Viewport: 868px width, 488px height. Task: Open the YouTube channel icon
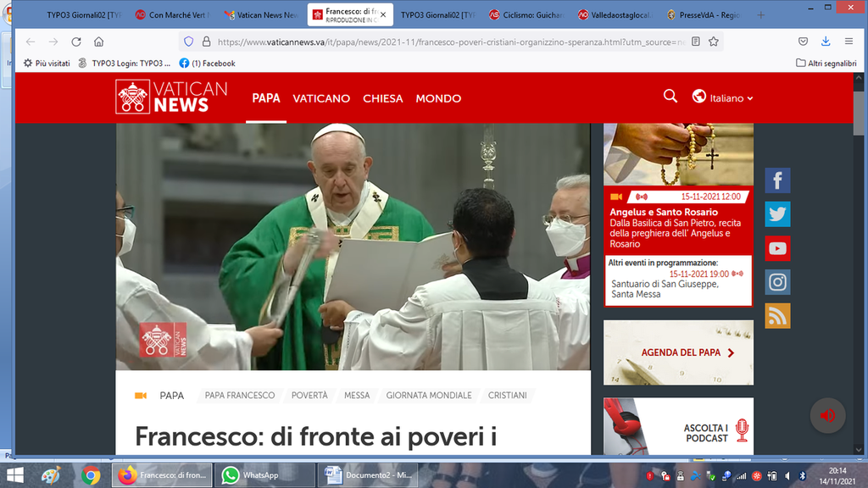(777, 248)
